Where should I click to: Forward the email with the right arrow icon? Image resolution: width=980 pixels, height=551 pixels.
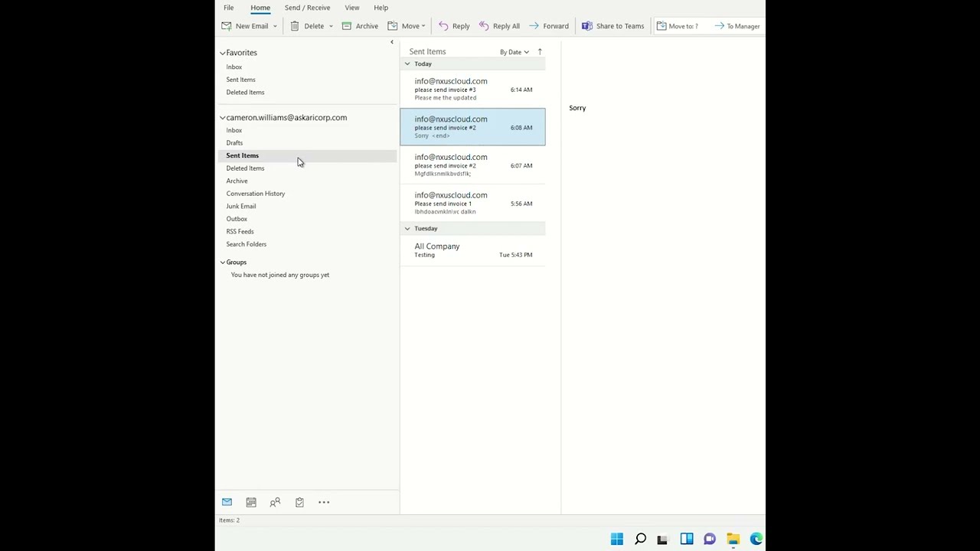tap(534, 26)
